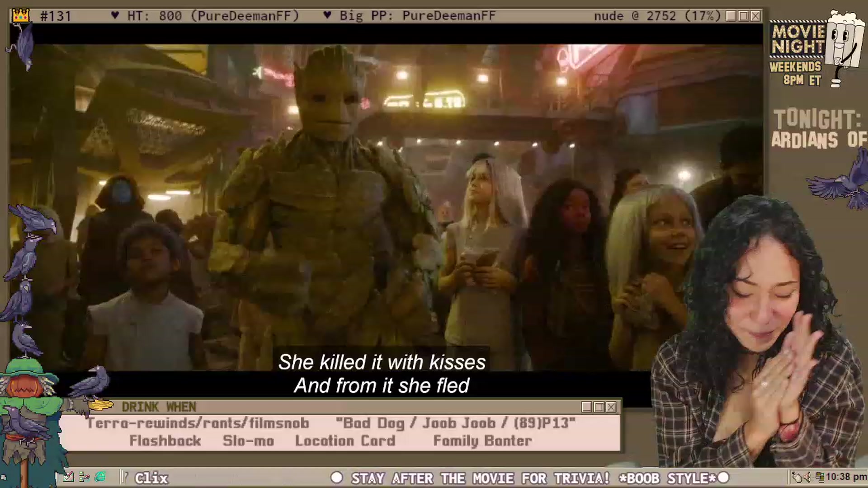Minimize the main video window
Image resolution: width=868 pixels, height=488 pixels.
731,16
